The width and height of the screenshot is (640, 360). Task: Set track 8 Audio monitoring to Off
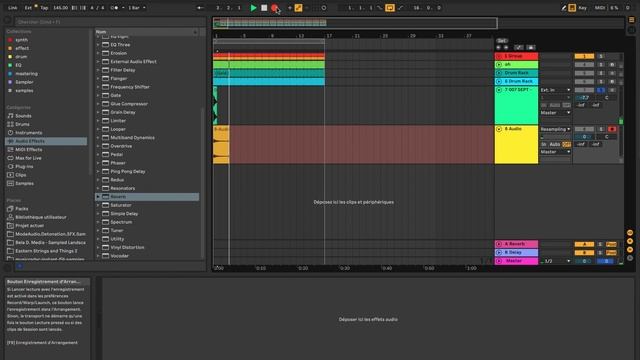point(567,144)
